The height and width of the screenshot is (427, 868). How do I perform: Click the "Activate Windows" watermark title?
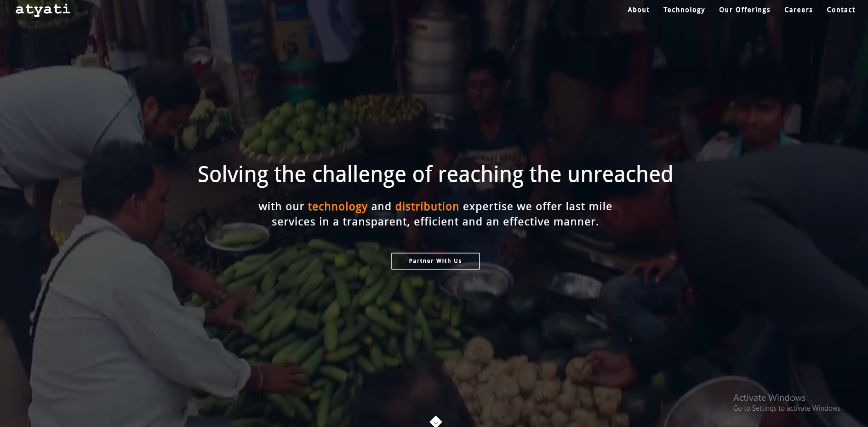point(769,398)
